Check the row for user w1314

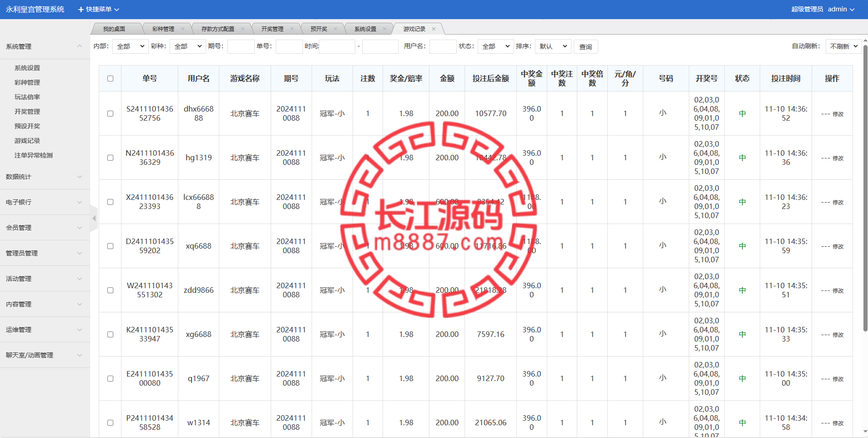(110, 423)
